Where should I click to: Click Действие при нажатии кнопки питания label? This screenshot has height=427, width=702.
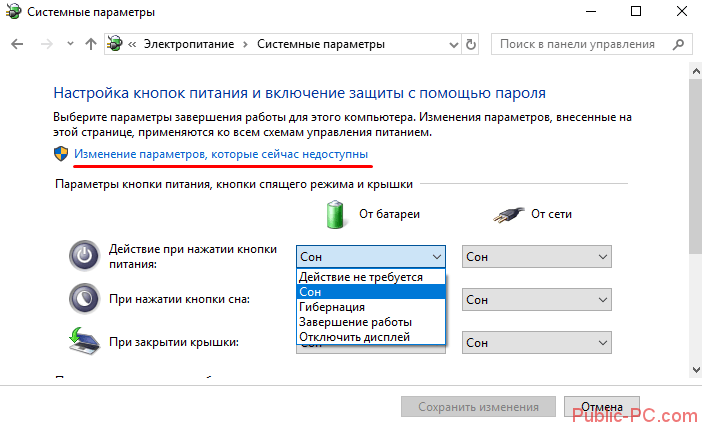tap(193, 256)
